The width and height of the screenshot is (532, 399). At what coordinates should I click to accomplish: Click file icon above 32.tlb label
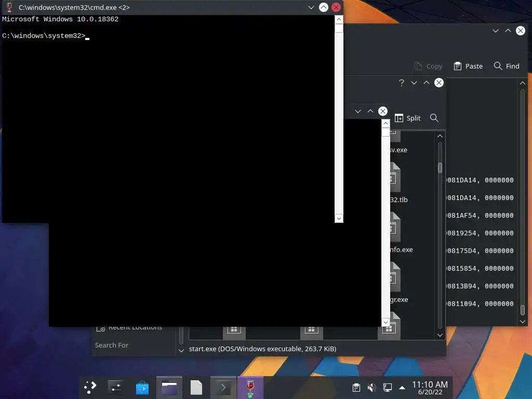tap(395, 177)
